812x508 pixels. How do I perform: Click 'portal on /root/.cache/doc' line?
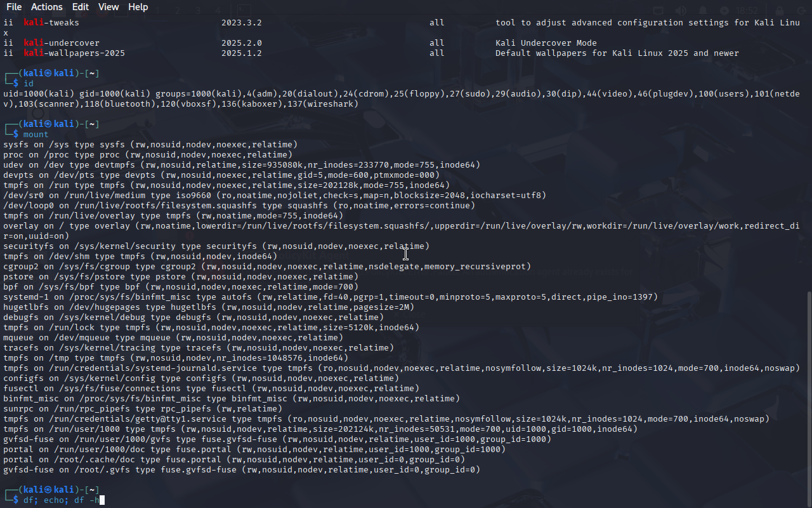234,460
